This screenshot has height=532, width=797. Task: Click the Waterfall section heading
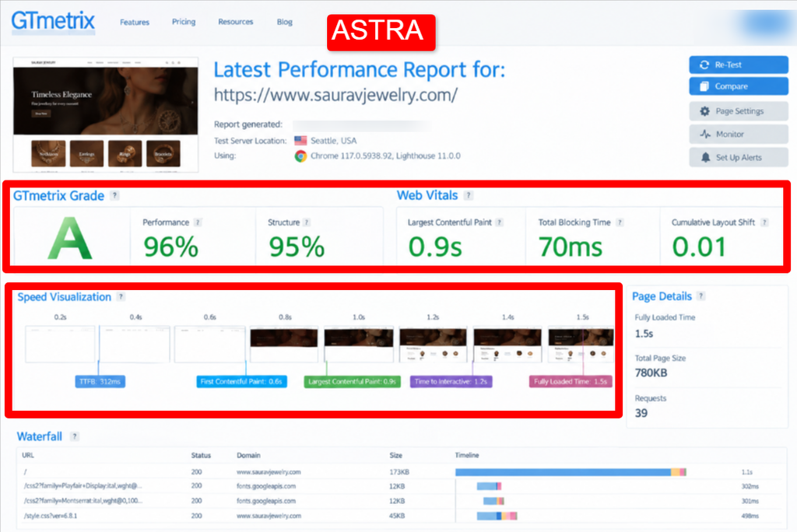pyautogui.click(x=39, y=436)
